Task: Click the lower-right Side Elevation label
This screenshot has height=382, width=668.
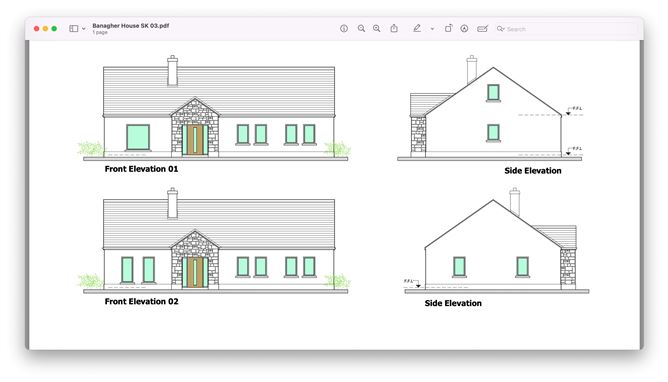Action: coord(453,303)
